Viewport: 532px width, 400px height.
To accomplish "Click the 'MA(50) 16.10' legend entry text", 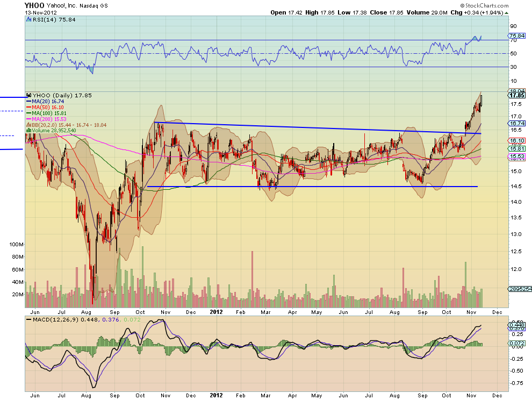I will pyautogui.click(x=48, y=108).
